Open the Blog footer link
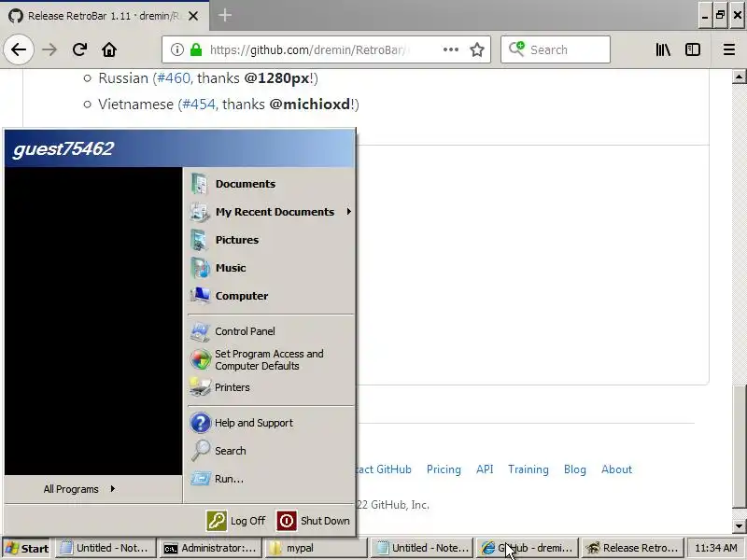The image size is (747, 560). [x=574, y=469]
